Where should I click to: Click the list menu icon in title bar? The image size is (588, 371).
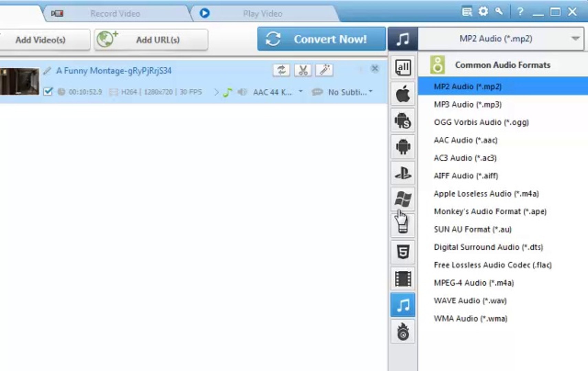pyautogui.click(x=467, y=12)
